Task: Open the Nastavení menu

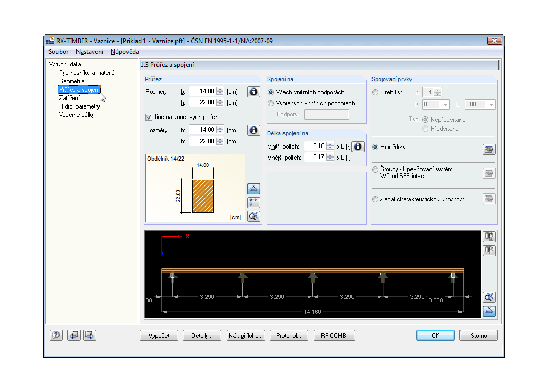Action: tap(90, 52)
